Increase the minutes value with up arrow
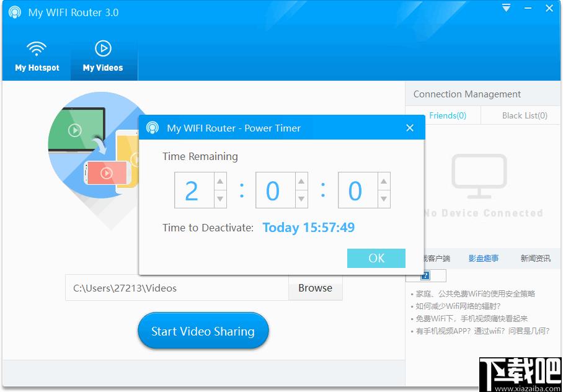This screenshot has height=392, width=563. pos(301,182)
